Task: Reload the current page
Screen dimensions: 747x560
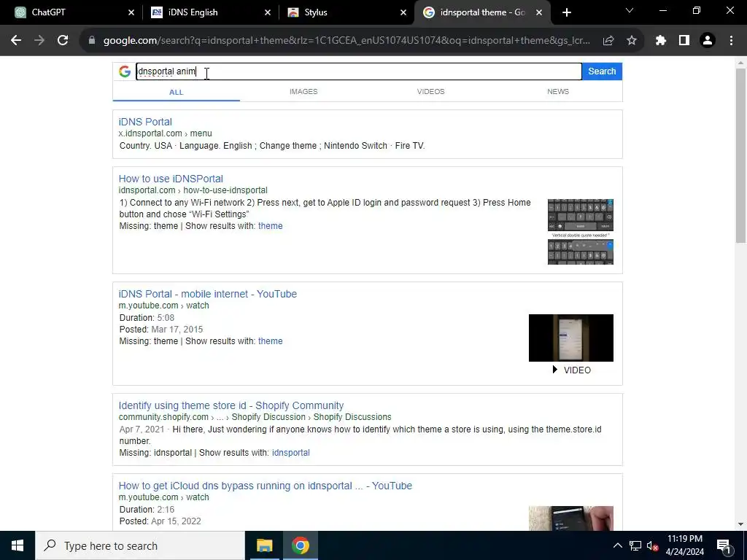Action: point(63,41)
